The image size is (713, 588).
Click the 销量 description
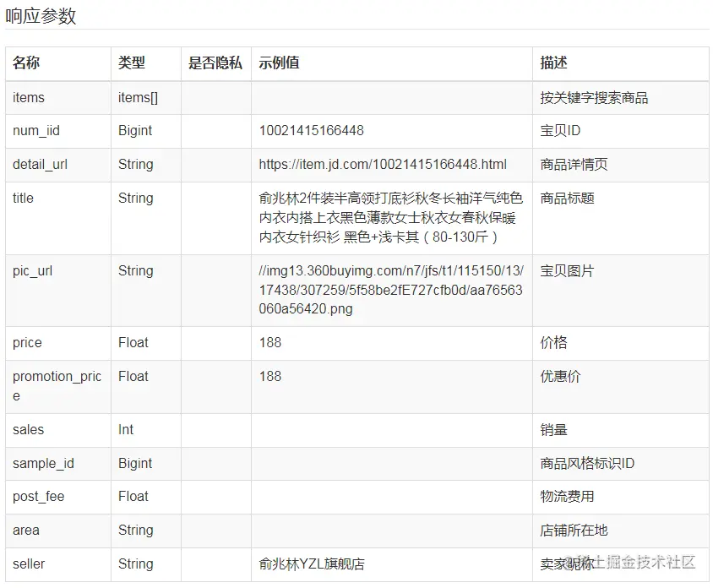[553, 430]
